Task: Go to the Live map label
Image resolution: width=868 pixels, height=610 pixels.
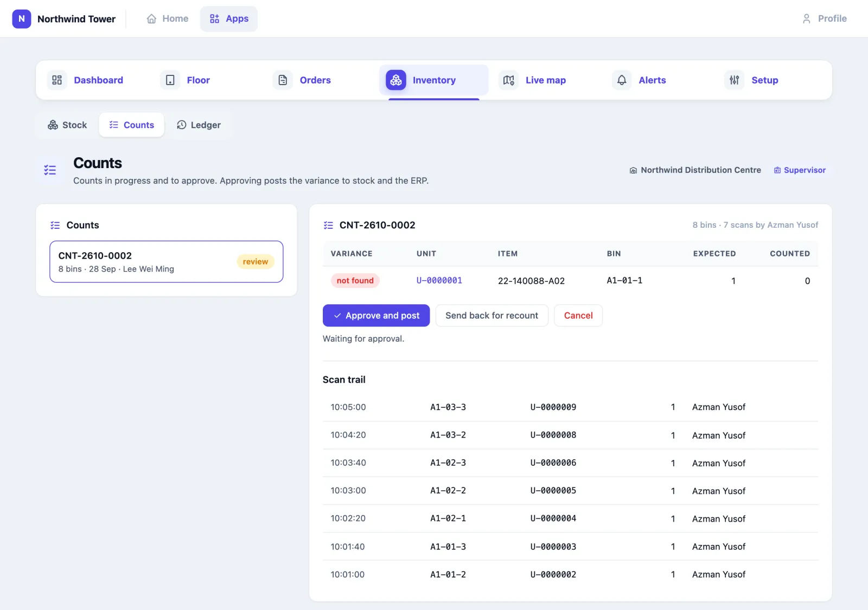Action: click(x=546, y=80)
